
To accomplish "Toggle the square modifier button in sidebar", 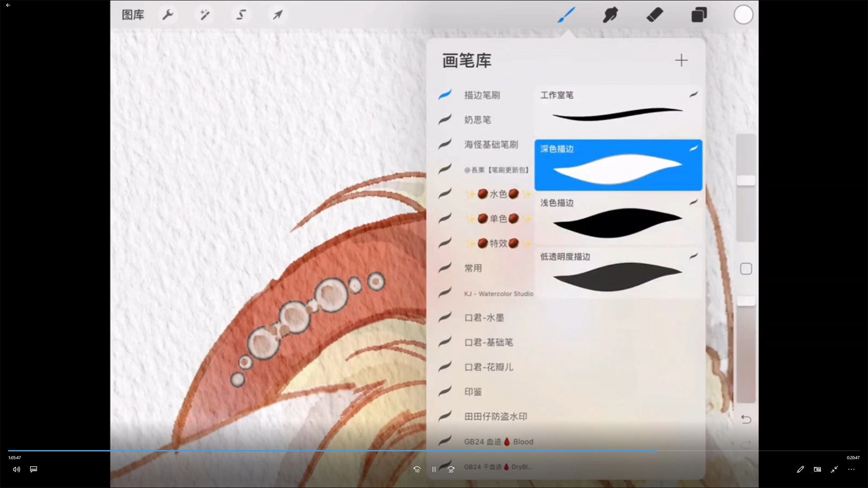I will point(746,269).
